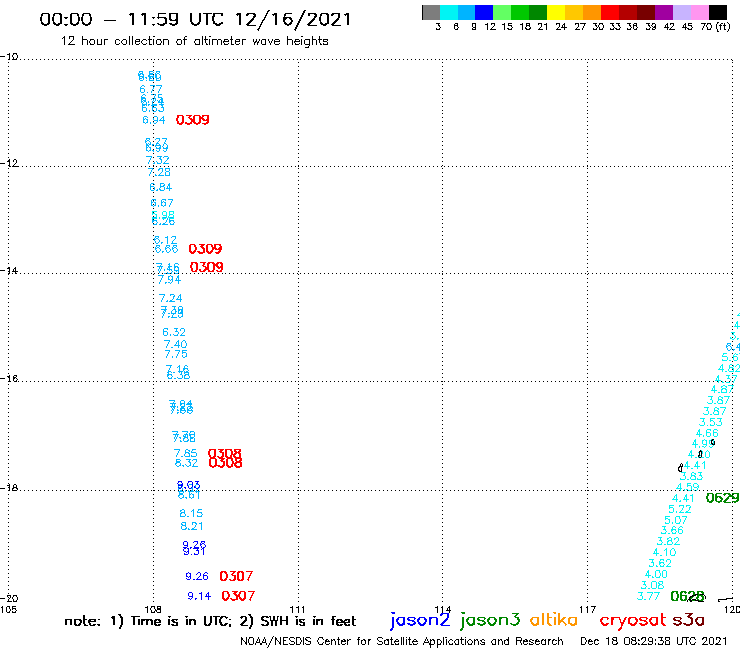740x650 pixels.
Task: Click the wave height value '6.77'
Action: click(x=151, y=89)
